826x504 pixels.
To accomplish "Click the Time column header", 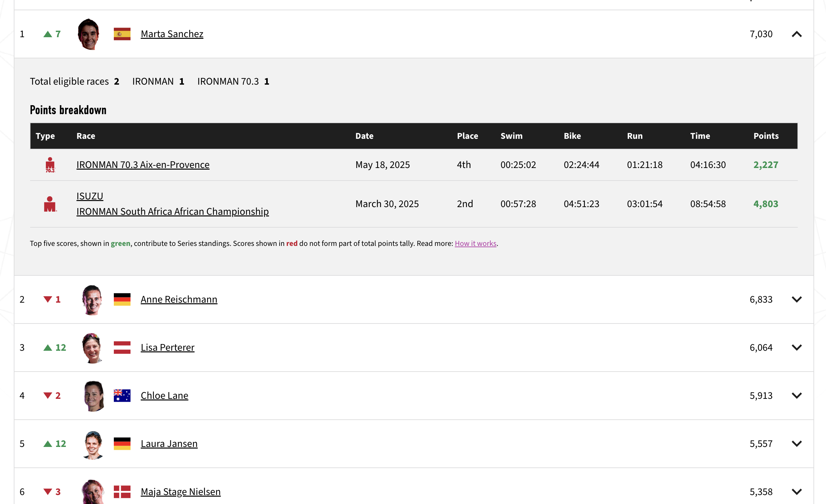I will coord(700,136).
